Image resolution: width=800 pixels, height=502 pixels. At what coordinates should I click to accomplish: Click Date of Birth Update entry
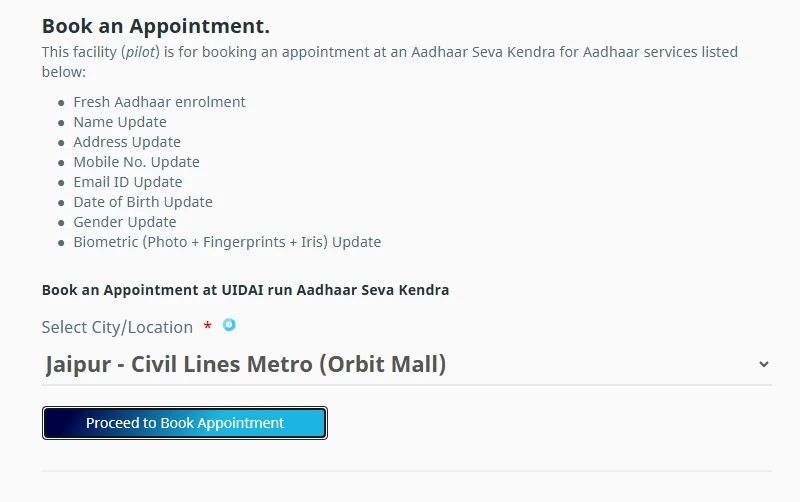tap(143, 202)
